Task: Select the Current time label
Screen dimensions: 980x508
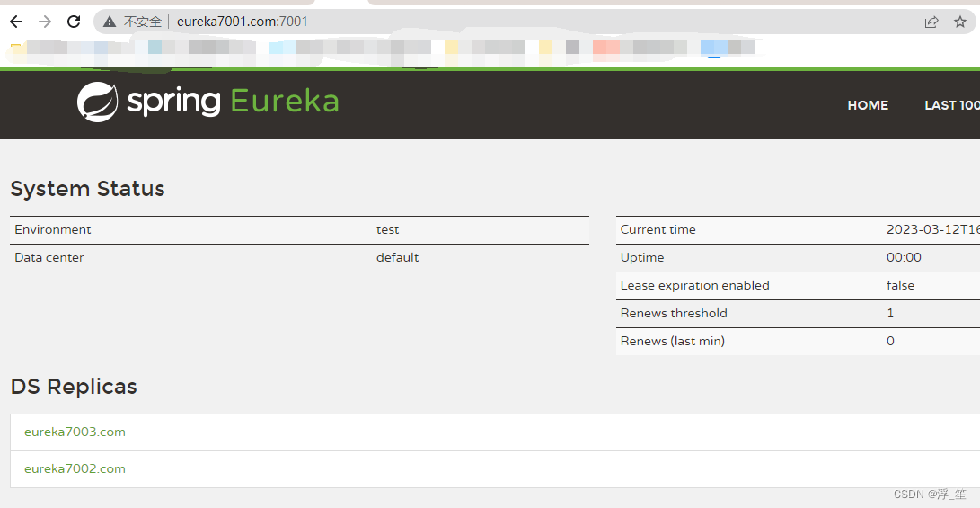Action: pyautogui.click(x=658, y=229)
